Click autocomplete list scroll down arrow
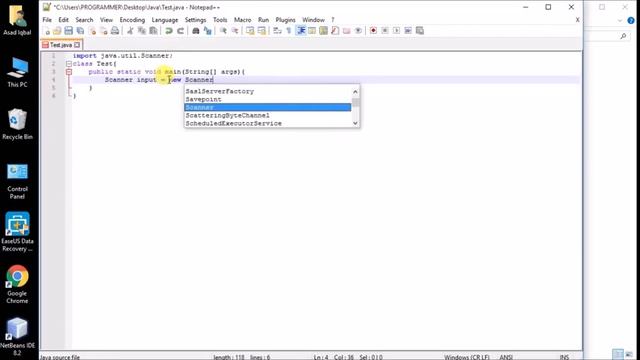The height and width of the screenshot is (360, 640). pos(355,123)
